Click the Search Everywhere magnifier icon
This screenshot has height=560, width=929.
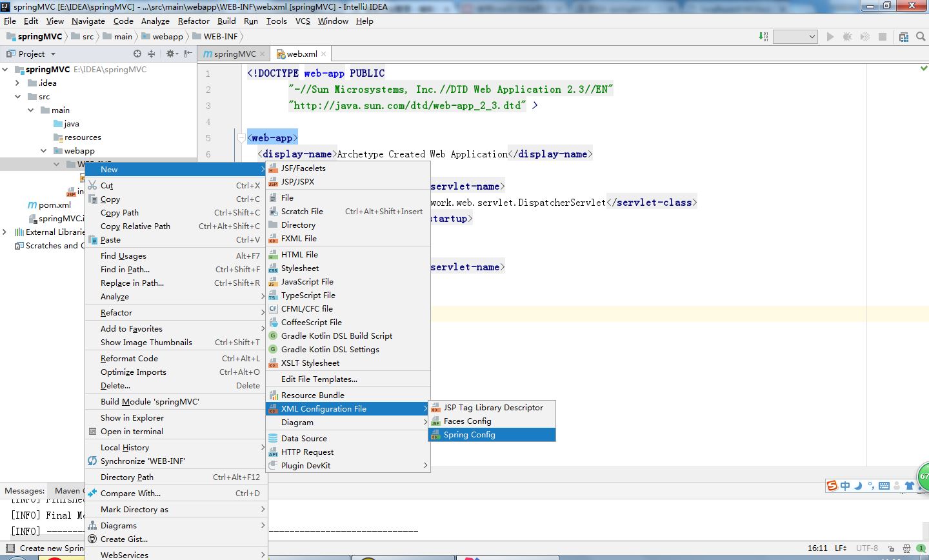coord(921,37)
